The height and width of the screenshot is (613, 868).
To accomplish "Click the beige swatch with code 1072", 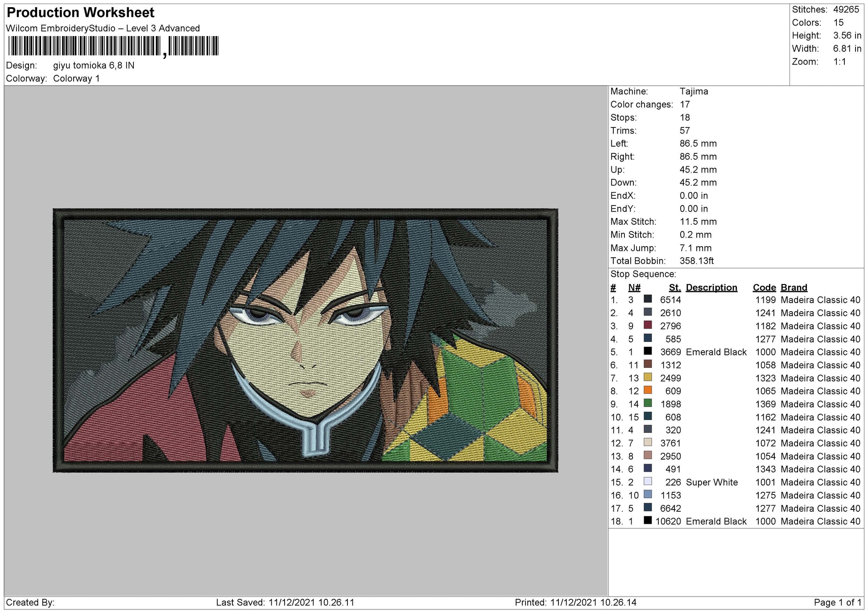I will [648, 442].
